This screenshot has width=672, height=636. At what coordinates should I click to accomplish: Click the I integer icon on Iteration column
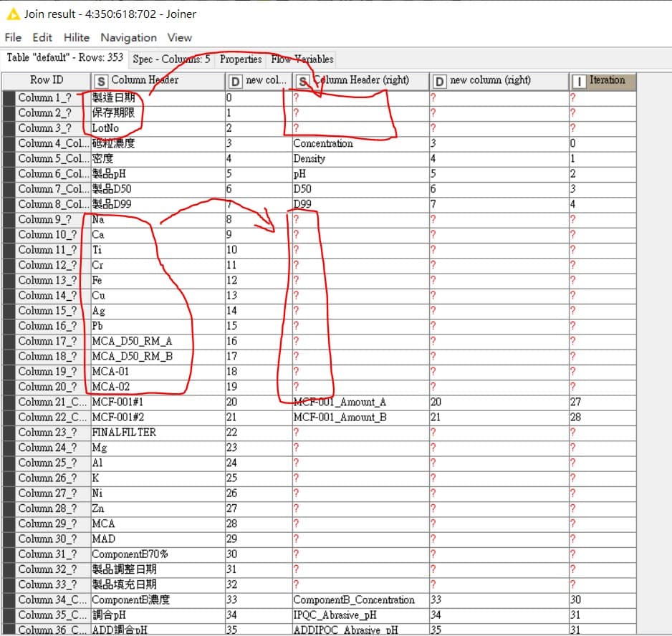(x=580, y=81)
